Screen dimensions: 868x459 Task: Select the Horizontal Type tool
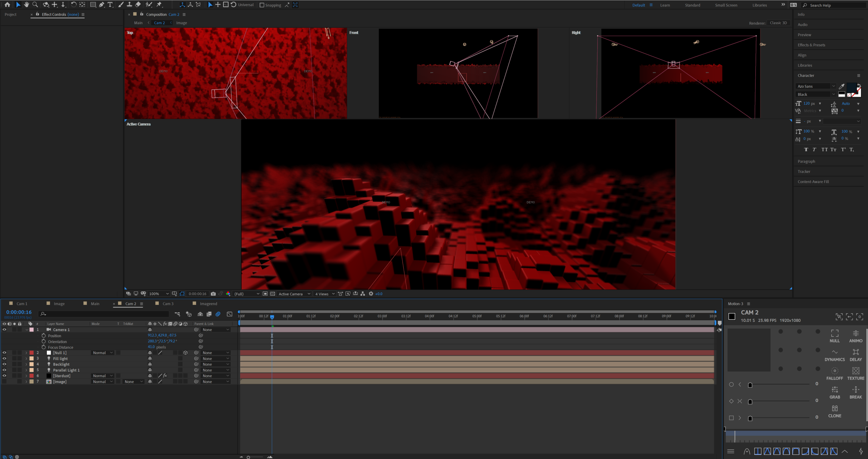point(110,5)
